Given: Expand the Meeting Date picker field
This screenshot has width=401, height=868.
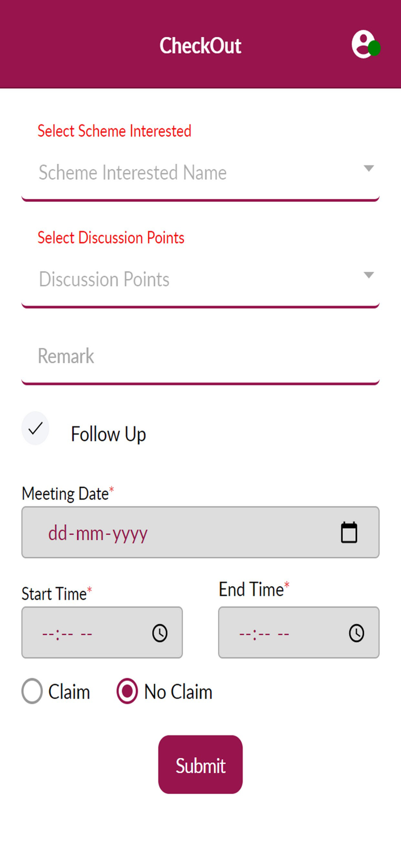Looking at the screenshot, I should 200,532.
